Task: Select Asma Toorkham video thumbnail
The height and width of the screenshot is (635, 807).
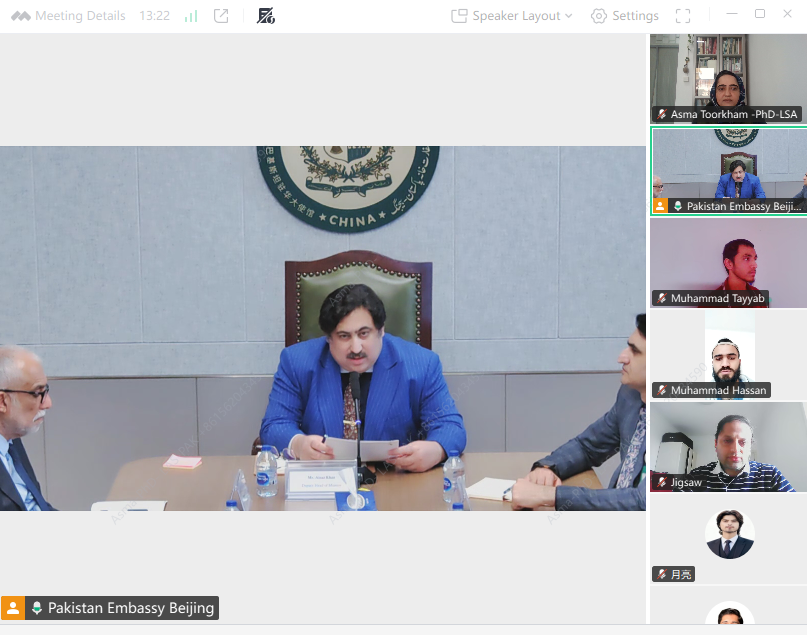Action: coord(728,79)
